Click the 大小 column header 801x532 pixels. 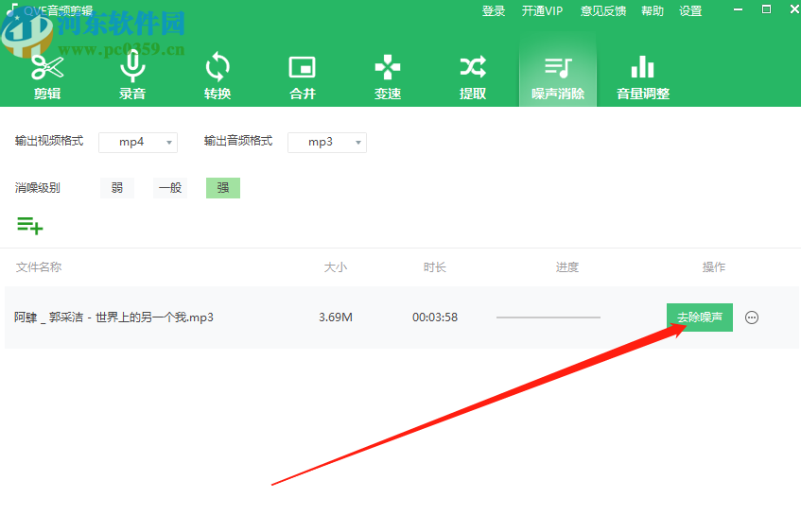[336, 267]
